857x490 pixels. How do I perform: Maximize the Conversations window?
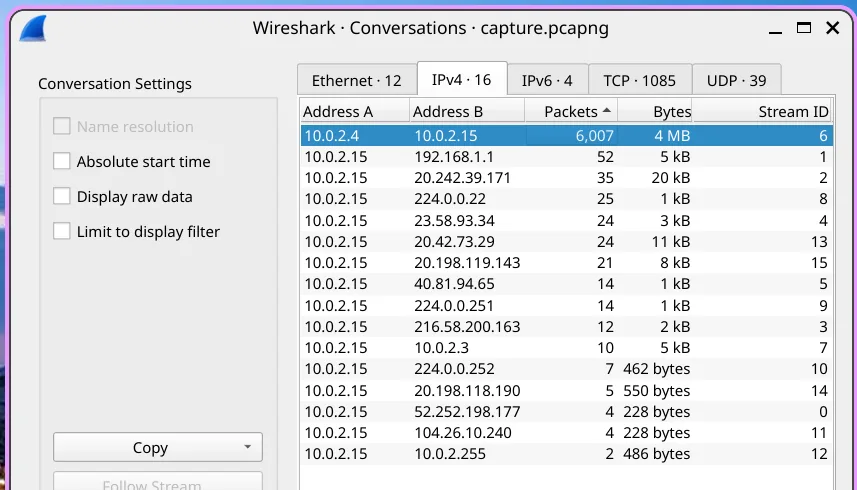803,28
